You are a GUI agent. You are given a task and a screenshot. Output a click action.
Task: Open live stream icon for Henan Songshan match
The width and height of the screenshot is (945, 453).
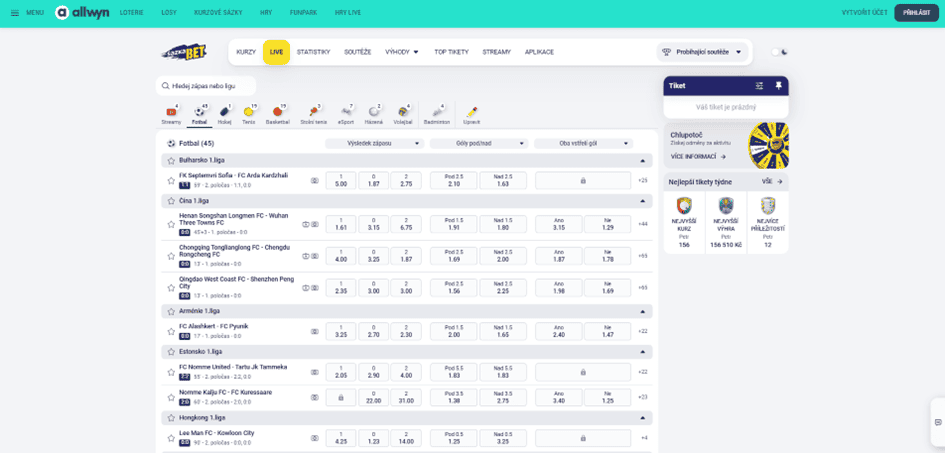coord(306,223)
